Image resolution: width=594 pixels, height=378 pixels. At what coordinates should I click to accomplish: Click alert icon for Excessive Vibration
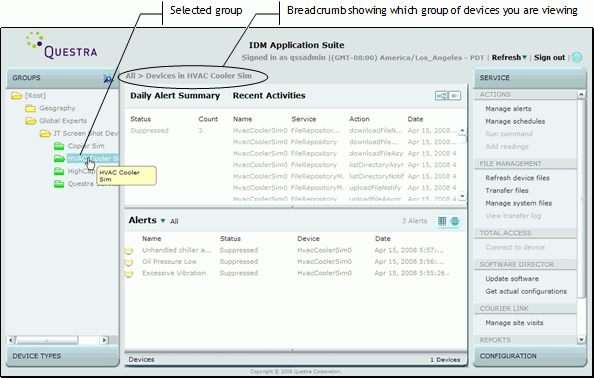pyautogui.click(x=129, y=273)
